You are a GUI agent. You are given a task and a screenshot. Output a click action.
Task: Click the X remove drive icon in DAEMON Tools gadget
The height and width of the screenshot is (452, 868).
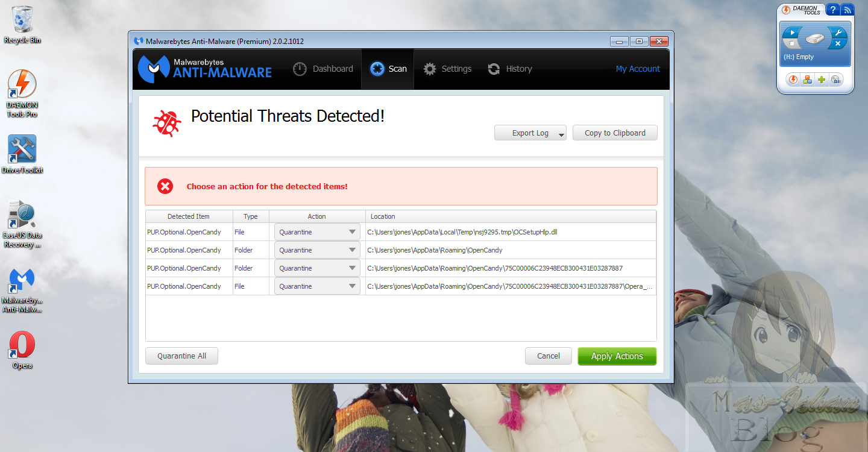click(x=838, y=44)
